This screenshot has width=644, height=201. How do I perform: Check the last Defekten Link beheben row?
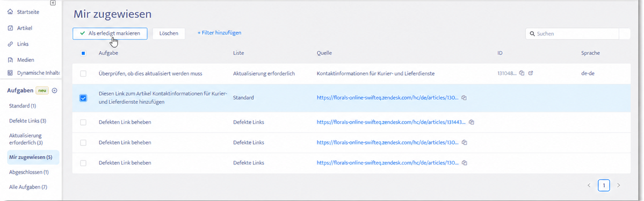(83, 163)
